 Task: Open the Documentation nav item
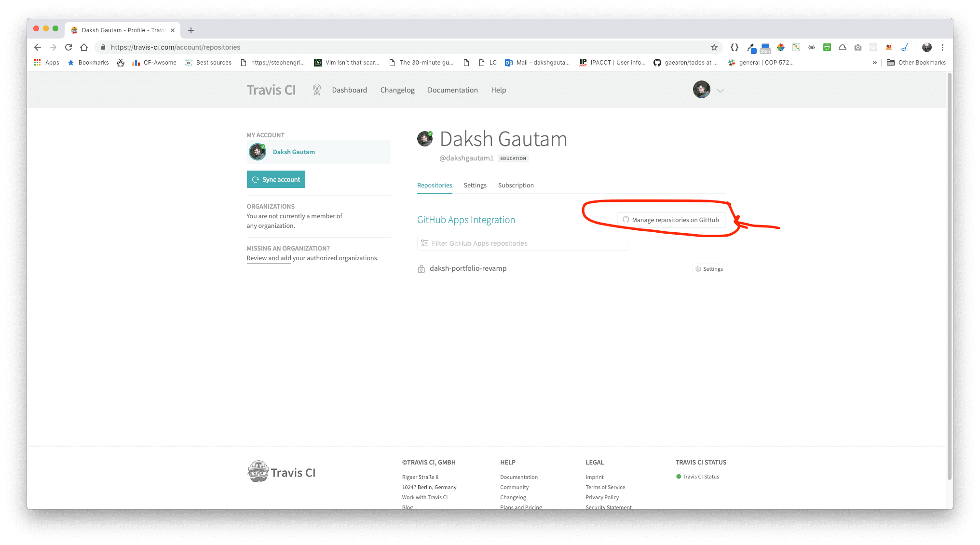click(x=453, y=90)
